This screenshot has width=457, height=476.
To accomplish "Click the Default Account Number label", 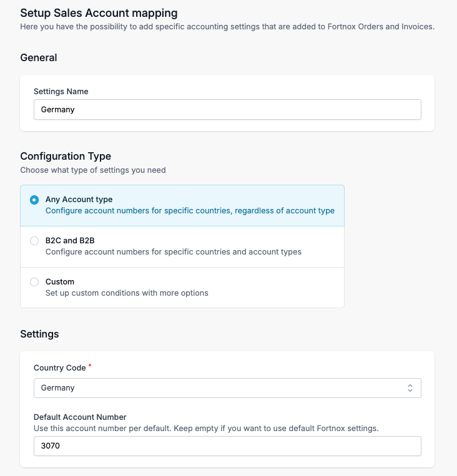I will 80,417.
